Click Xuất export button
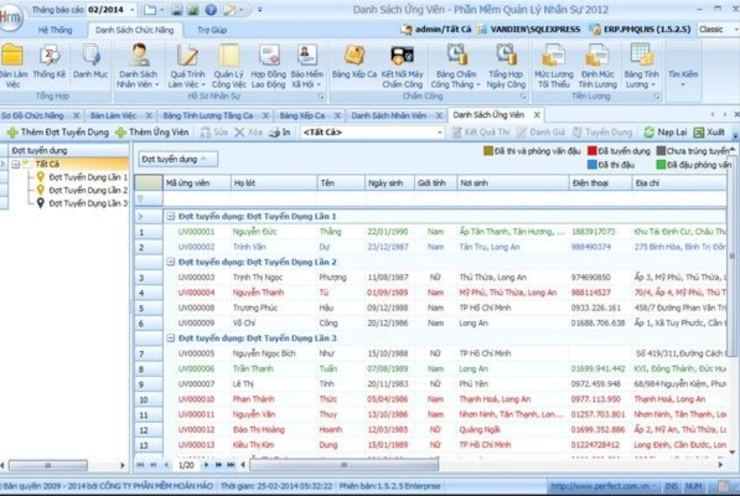This screenshot has width=740, height=496. tap(709, 132)
